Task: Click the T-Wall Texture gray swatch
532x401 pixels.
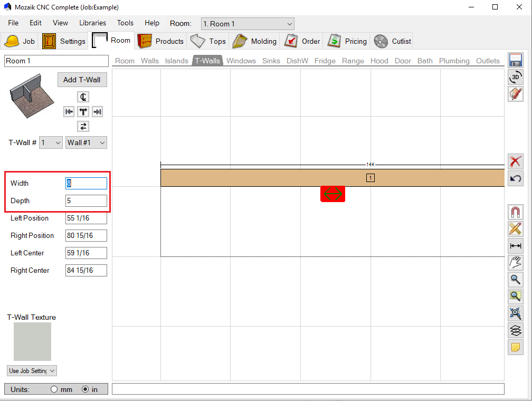Action: point(32,341)
